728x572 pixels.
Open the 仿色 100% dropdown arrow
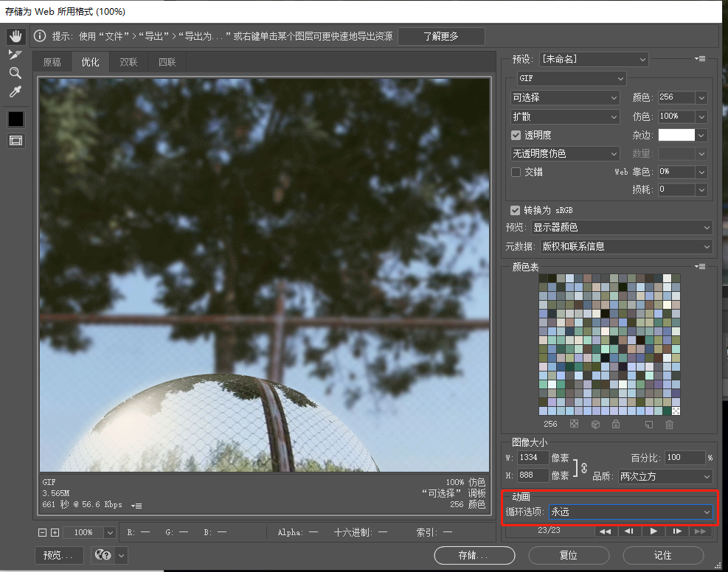point(701,116)
